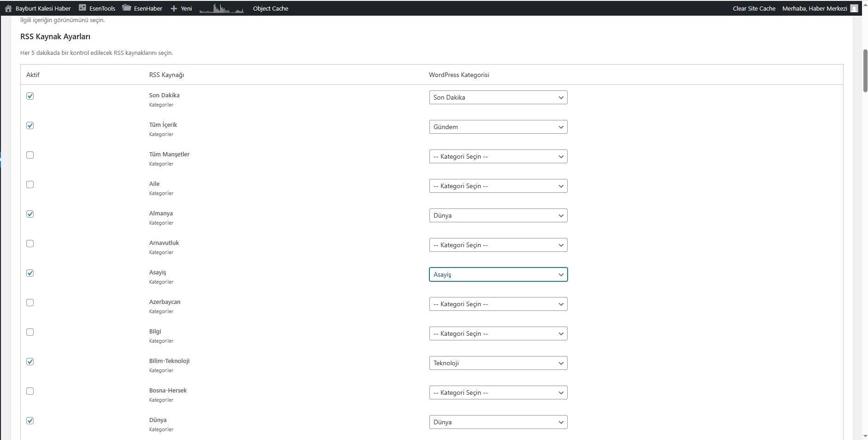The image size is (868, 440).
Task: Click the Aktif column header
Action: coord(33,75)
